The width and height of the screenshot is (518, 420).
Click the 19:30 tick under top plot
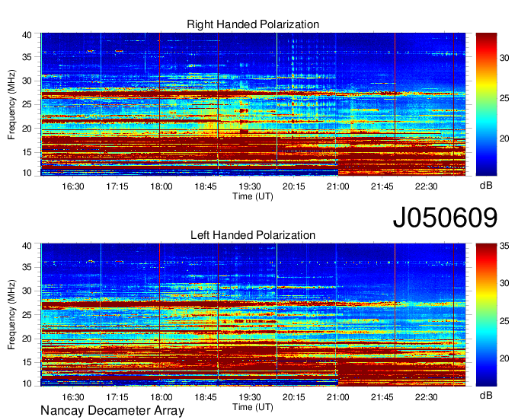pyautogui.click(x=249, y=186)
